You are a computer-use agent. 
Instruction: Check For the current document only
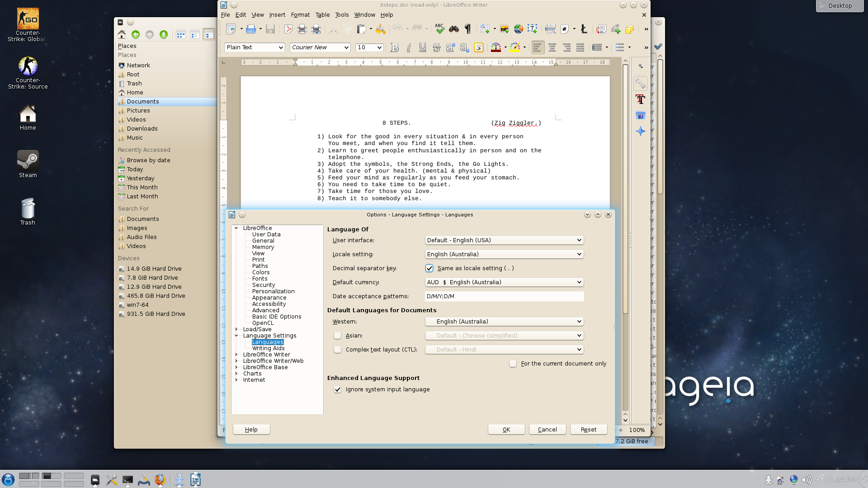click(x=513, y=364)
